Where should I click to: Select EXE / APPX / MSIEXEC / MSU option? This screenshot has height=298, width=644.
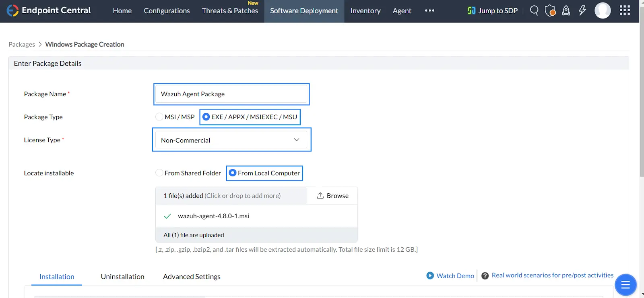(x=250, y=117)
